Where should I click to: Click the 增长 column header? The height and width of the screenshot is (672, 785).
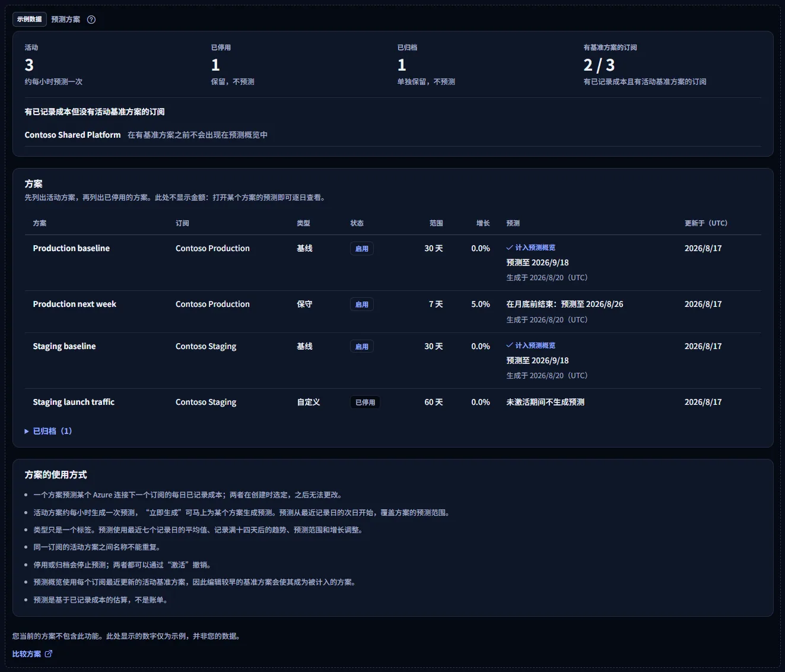click(483, 223)
